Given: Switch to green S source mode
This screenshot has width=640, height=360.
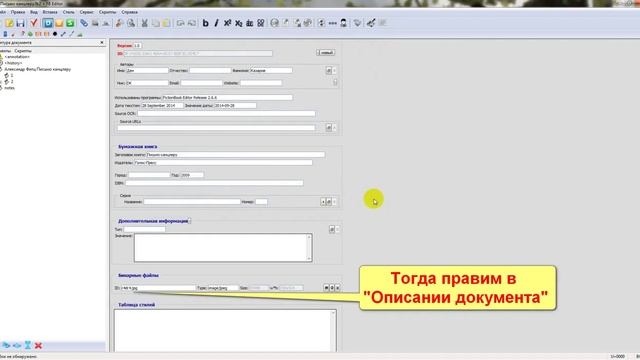Looking at the screenshot, I should click(x=70, y=23).
